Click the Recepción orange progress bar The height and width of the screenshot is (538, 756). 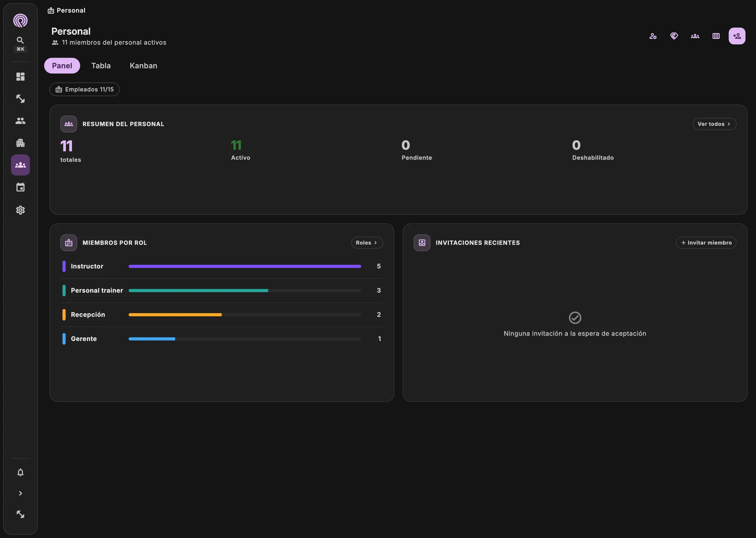[175, 315]
